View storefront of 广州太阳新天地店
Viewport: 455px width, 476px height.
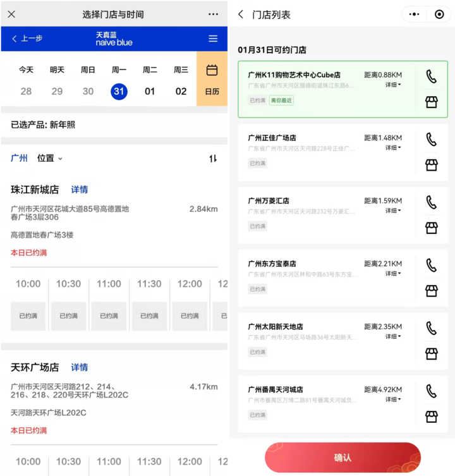click(432, 354)
